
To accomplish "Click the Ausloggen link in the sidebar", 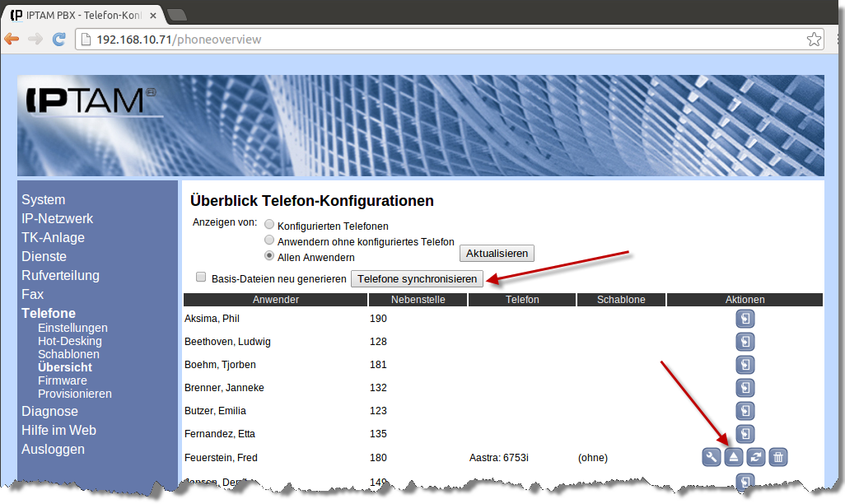I will coord(53,449).
